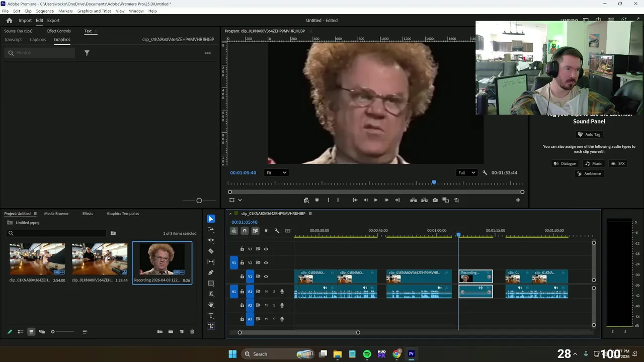Viewport: 644px width, 362px height.
Task: Toggle Linked Selection in timeline
Action: pos(255,231)
